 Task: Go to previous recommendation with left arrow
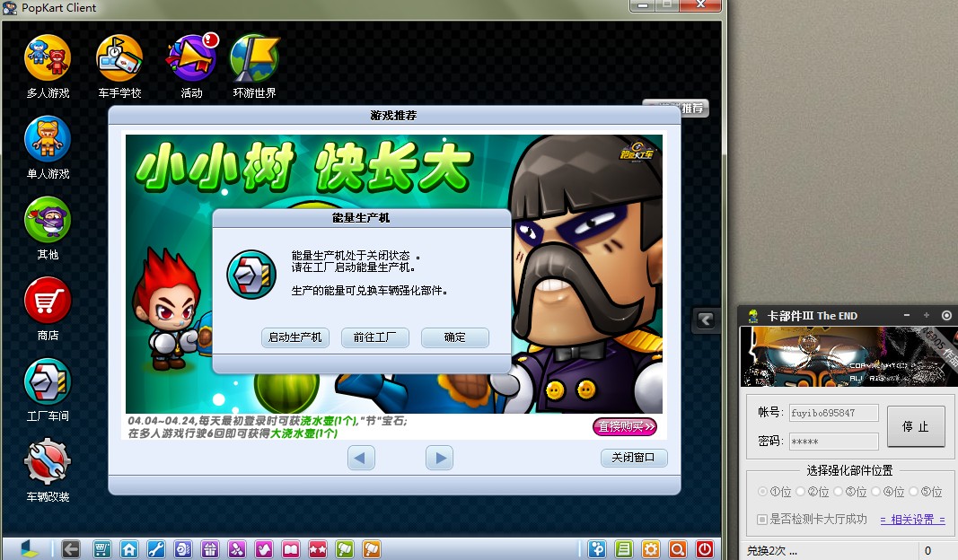pyautogui.click(x=360, y=458)
